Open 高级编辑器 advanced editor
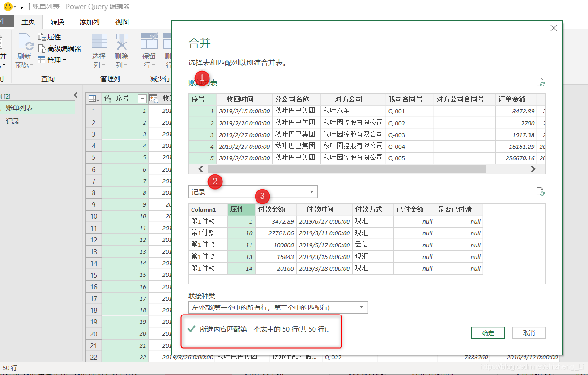The height and width of the screenshot is (375, 588). click(x=60, y=48)
